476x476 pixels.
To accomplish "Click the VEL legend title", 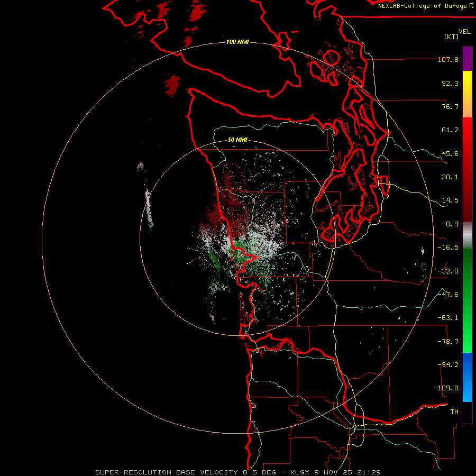I will pyautogui.click(x=464, y=32).
